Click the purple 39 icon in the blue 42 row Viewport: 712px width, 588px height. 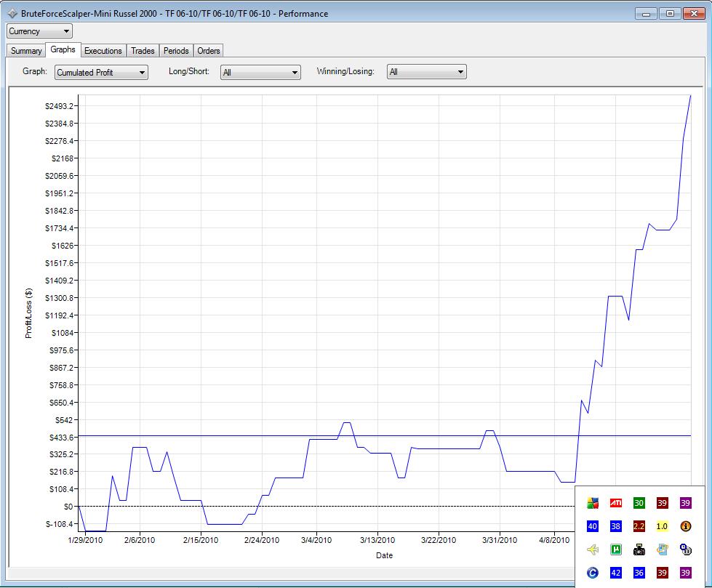tap(685, 573)
